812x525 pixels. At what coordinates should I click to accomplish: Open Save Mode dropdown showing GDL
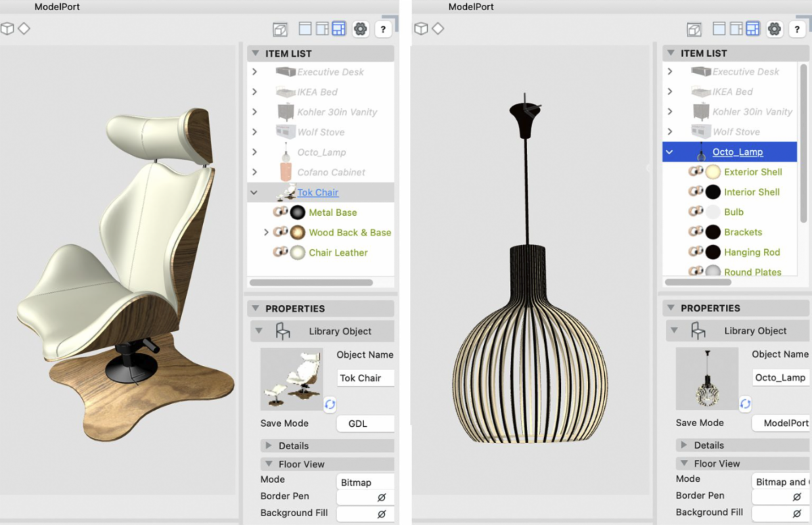pos(365,424)
